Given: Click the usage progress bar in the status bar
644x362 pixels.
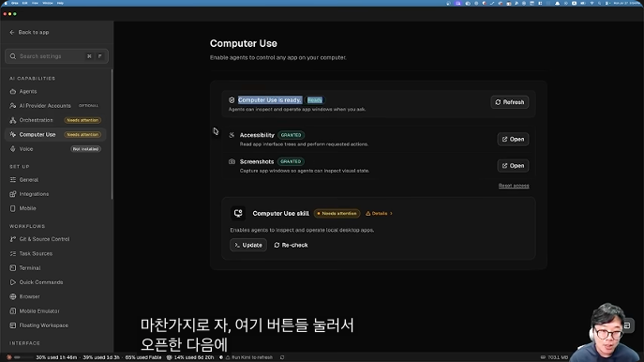Looking at the screenshot, I should tap(23, 357).
